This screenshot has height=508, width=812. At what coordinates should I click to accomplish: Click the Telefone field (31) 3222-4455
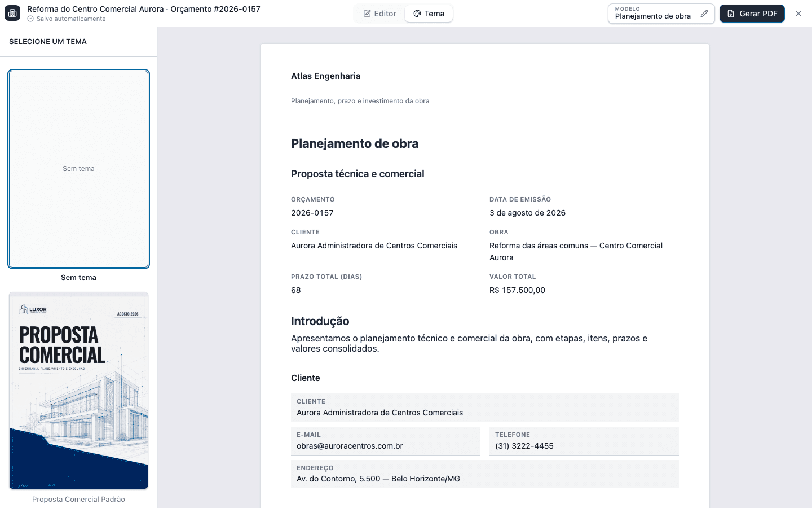pyautogui.click(x=584, y=441)
